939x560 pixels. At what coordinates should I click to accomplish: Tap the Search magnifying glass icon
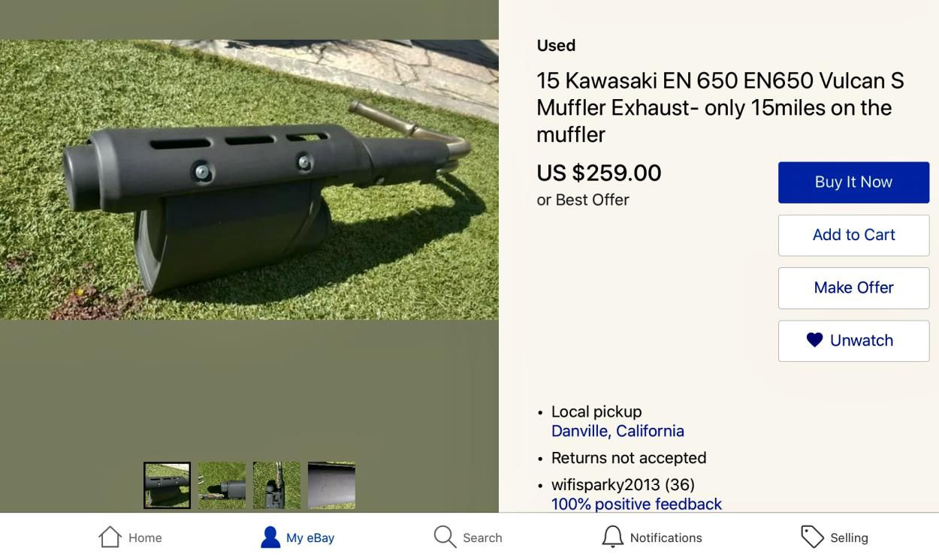[445, 537]
